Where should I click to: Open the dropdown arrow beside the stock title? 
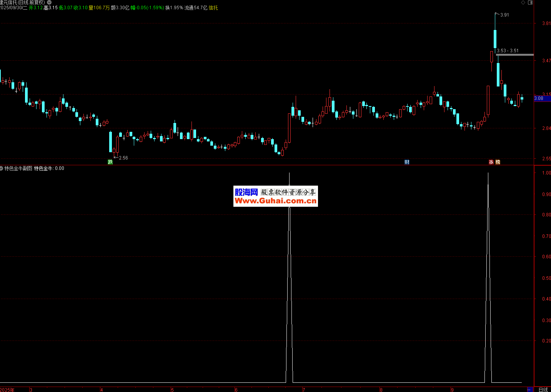(x=49, y=2)
